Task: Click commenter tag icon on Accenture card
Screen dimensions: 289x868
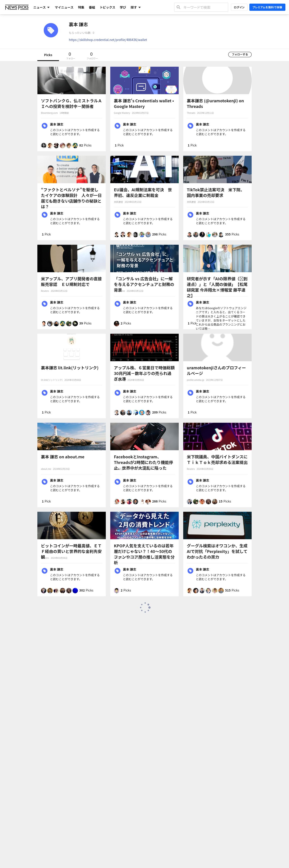Action: 117,304
